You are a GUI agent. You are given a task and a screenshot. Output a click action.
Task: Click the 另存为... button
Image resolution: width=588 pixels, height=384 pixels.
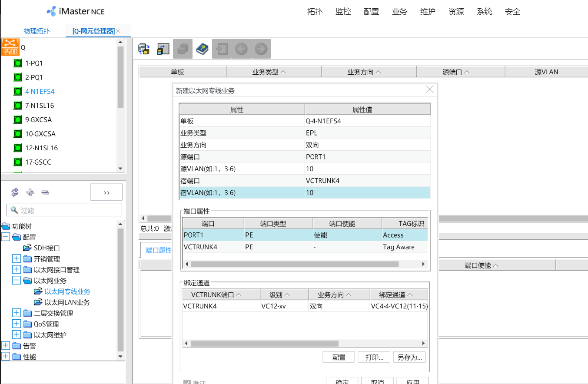pyautogui.click(x=409, y=357)
